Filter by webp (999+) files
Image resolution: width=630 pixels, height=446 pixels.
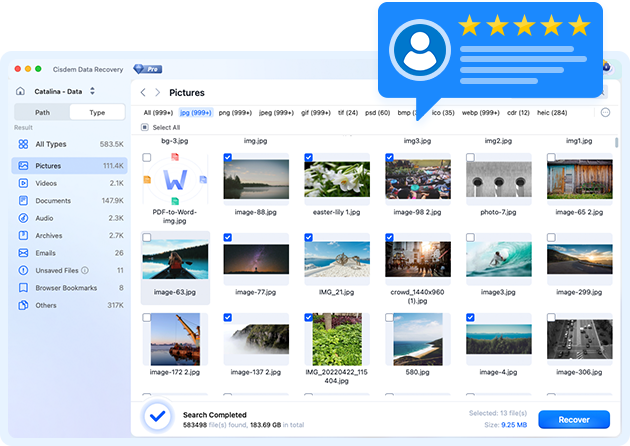pyautogui.click(x=481, y=113)
